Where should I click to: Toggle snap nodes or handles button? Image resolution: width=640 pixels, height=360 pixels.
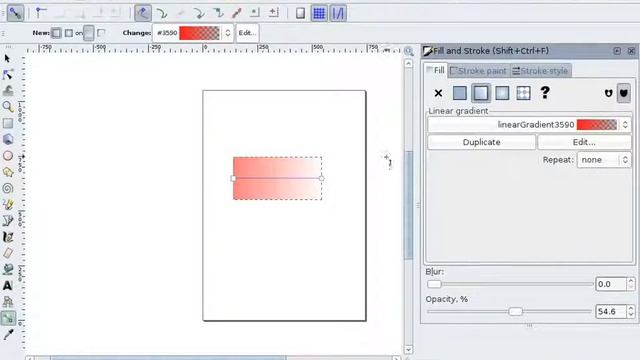tap(143, 13)
